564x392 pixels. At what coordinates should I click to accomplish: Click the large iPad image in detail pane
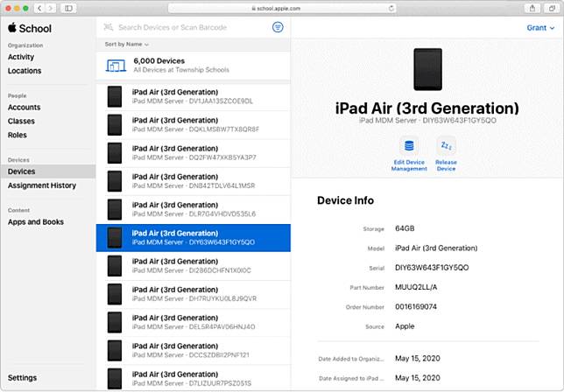427,69
